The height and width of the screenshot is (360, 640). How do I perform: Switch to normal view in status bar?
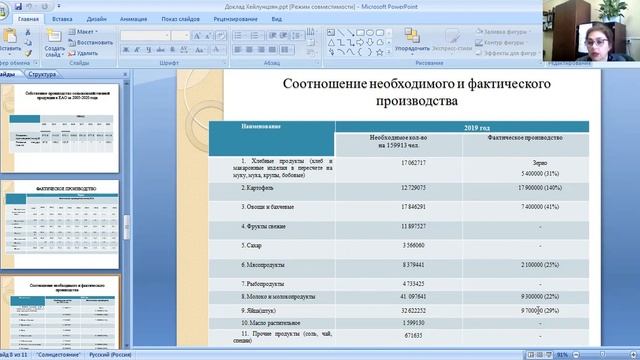531,355
